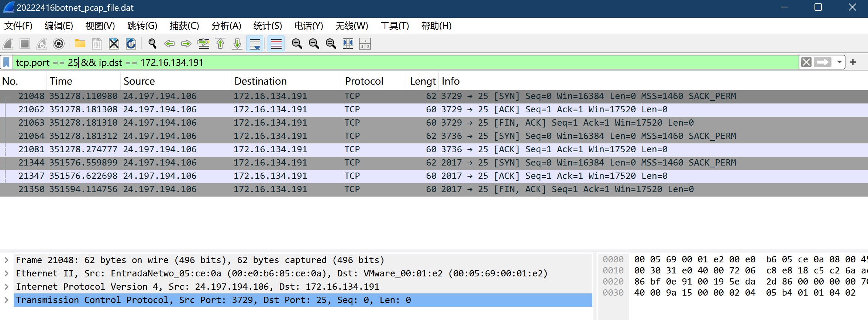Viewport: 868px width, 320px height.
Task: Select packet 21063 FIN, ACK row
Action: pyautogui.click(x=434, y=123)
